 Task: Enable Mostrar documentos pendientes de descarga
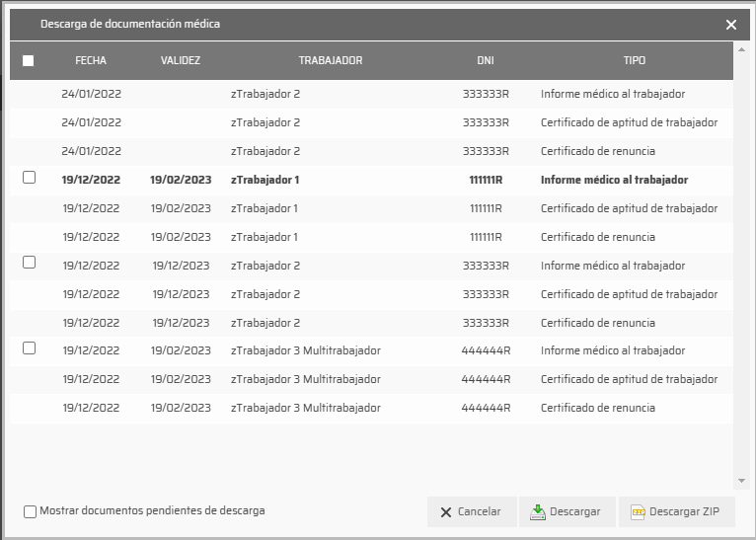31,511
